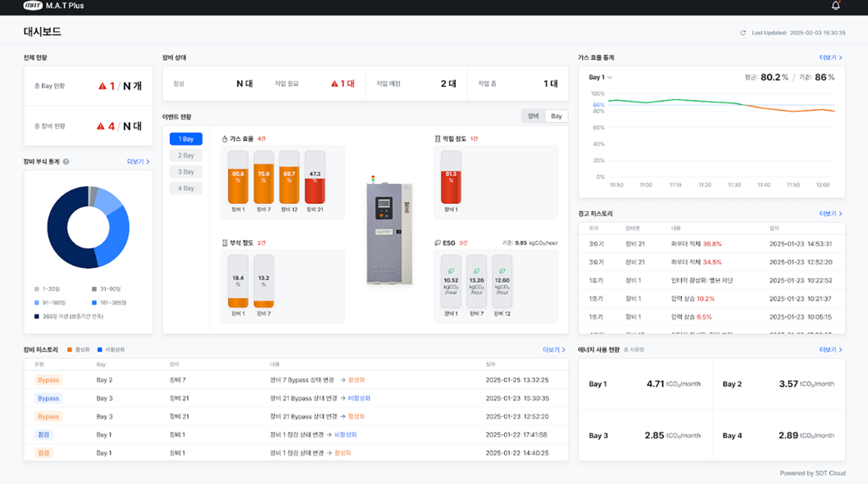Open the notification bell

tap(835, 6)
